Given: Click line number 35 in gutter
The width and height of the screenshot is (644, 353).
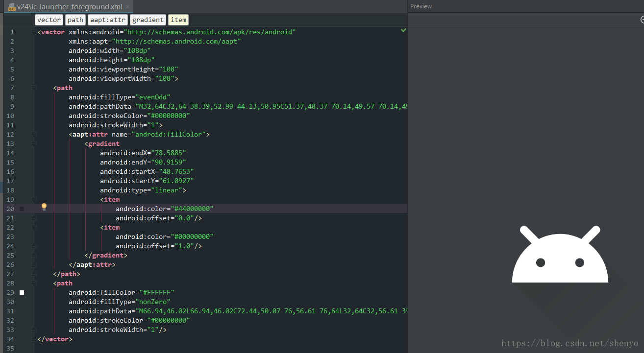Looking at the screenshot, I should 11,348.
